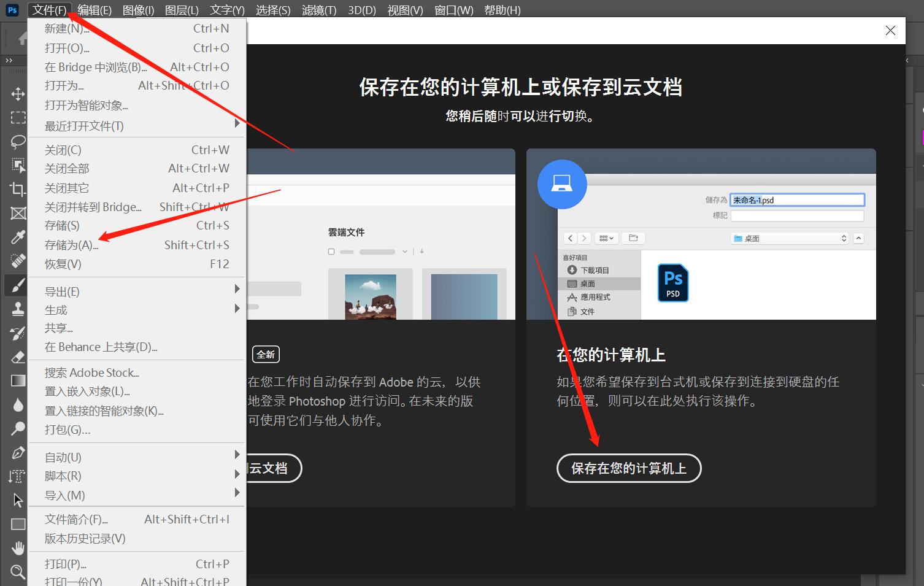This screenshot has width=924, height=586.
Task: Select the Pen tool
Action: tap(18, 452)
